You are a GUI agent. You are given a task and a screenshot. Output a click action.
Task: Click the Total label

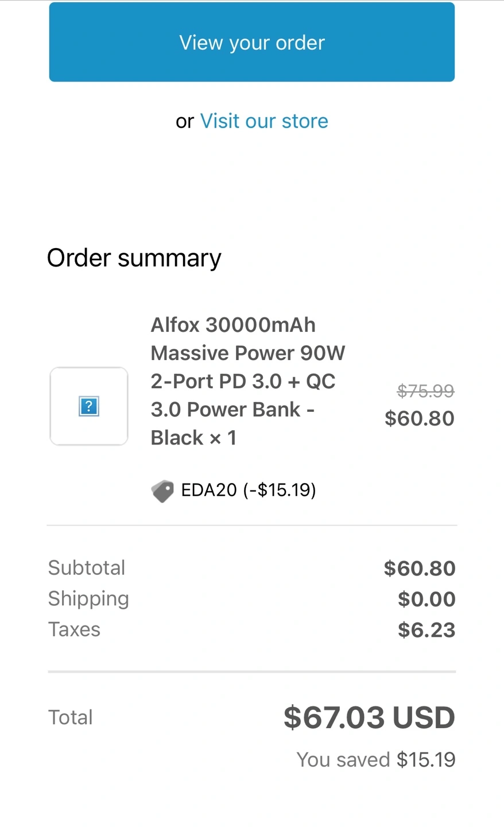[70, 717]
